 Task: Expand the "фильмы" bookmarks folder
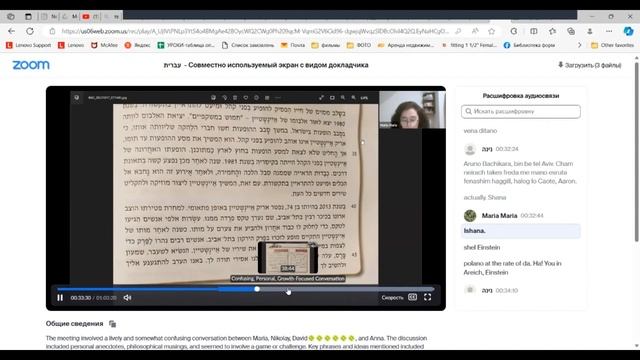tap(326, 45)
